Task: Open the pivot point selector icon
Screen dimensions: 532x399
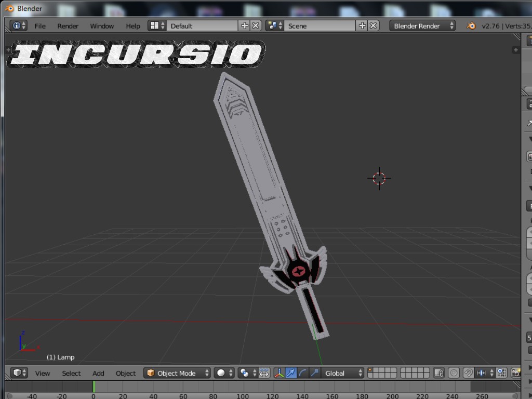Action: click(243, 373)
